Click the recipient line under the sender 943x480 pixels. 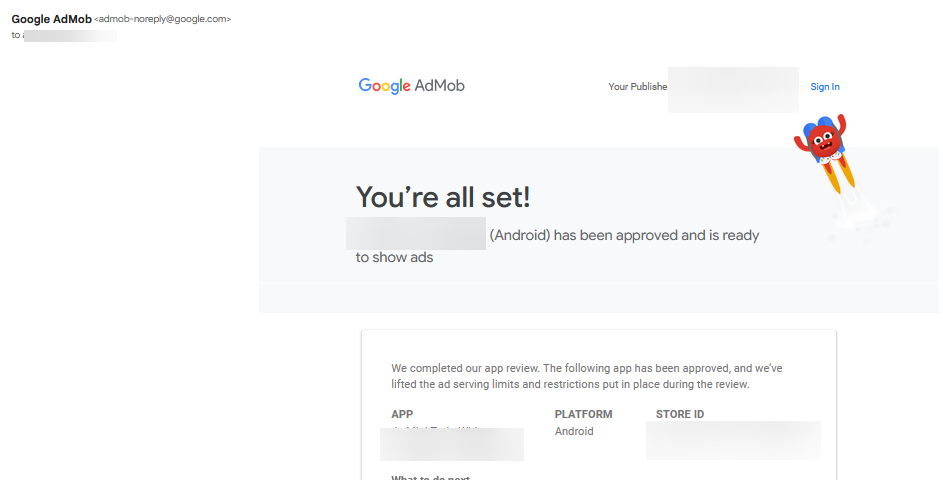65,35
